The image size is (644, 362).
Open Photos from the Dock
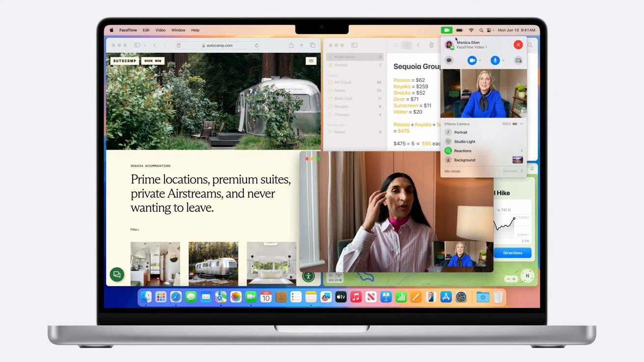pos(236,297)
